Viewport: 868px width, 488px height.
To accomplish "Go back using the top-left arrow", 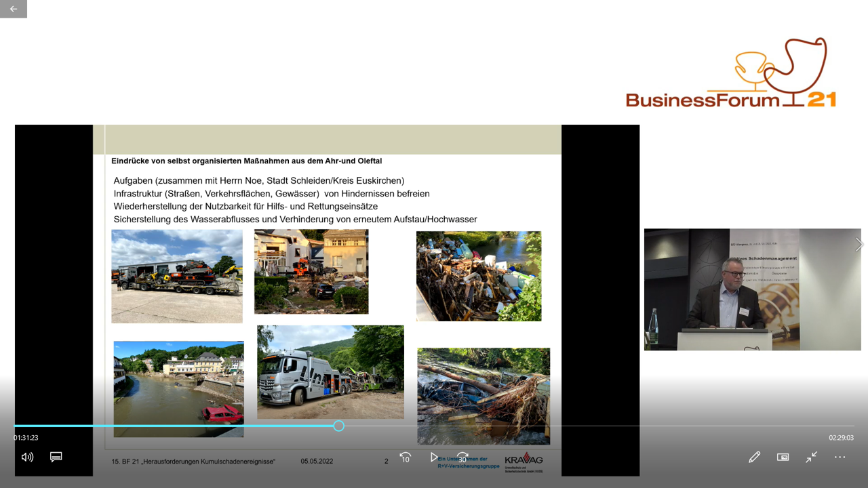I will (14, 9).
